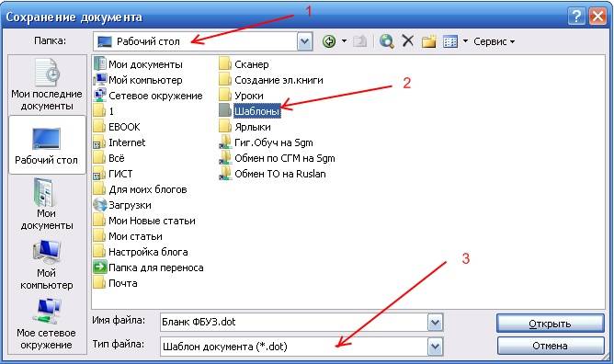Select the Настройка блога folder
The image size is (614, 364).
click(x=141, y=252)
